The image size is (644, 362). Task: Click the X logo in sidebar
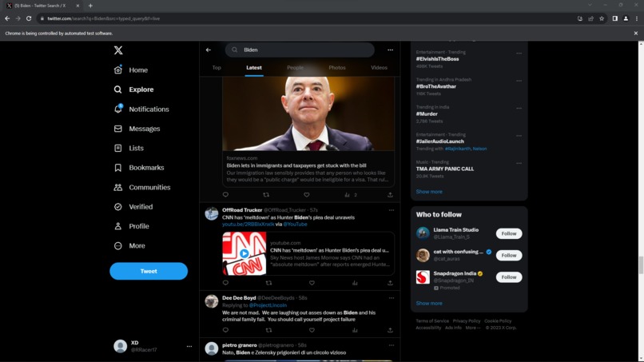pyautogui.click(x=118, y=50)
